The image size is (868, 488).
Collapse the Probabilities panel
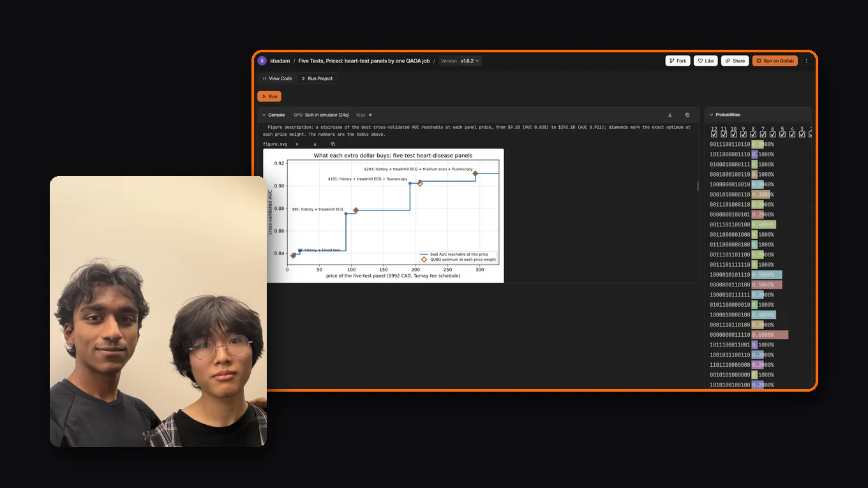click(x=711, y=115)
